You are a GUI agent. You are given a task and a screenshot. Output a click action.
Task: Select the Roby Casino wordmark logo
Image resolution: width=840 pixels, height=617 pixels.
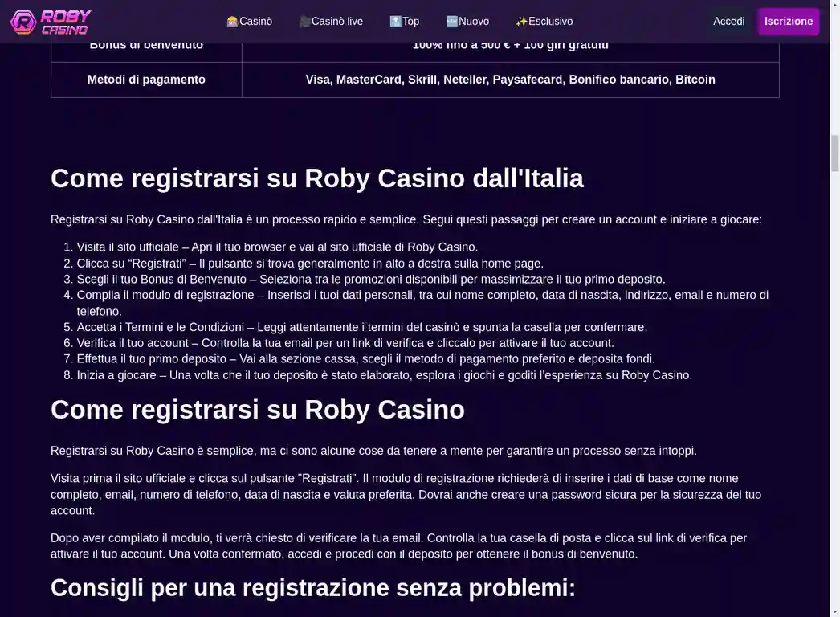pos(64,22)
